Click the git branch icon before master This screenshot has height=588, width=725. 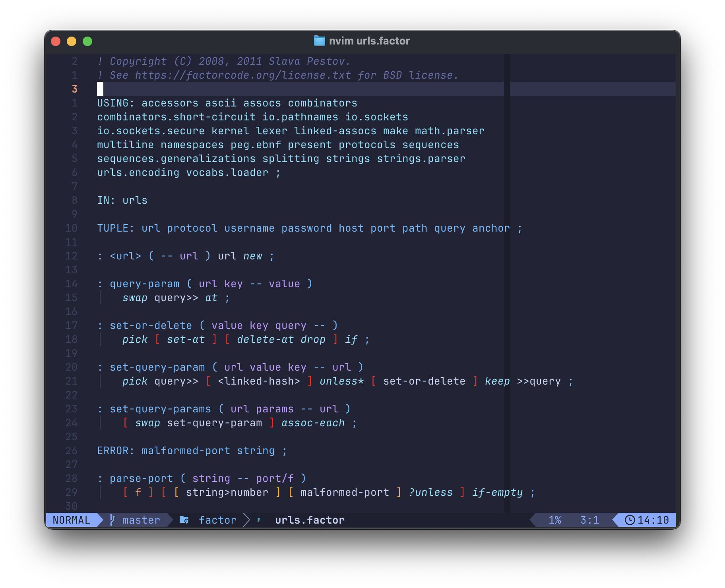coord(112,520)
